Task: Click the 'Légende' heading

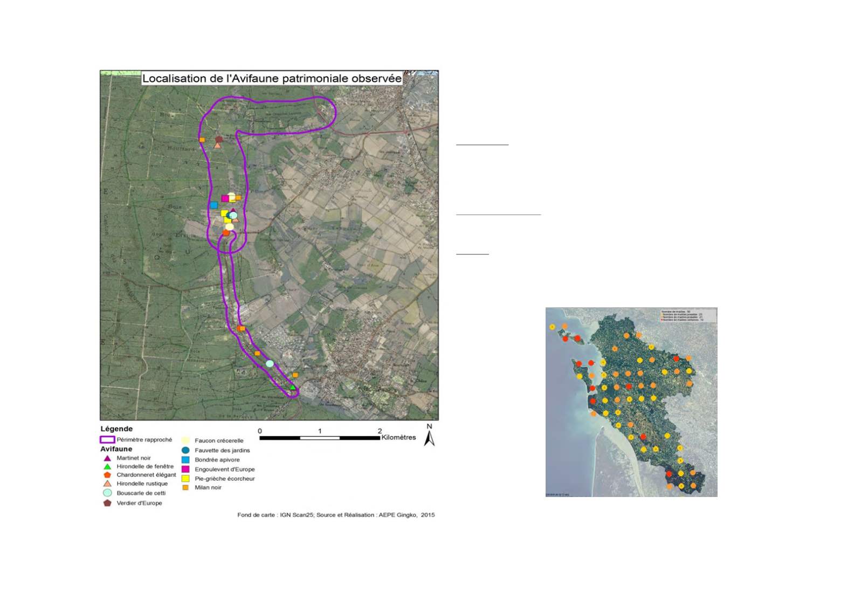Action: [116, 429]
